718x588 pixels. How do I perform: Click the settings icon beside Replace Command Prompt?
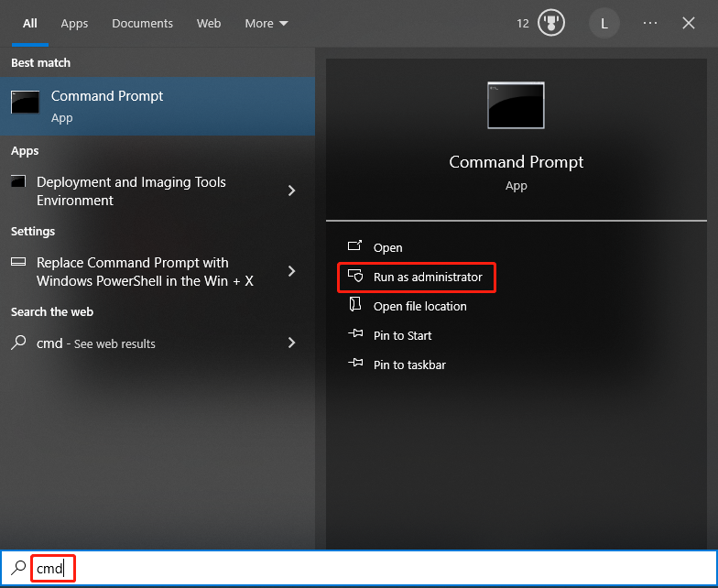(18, 262)
